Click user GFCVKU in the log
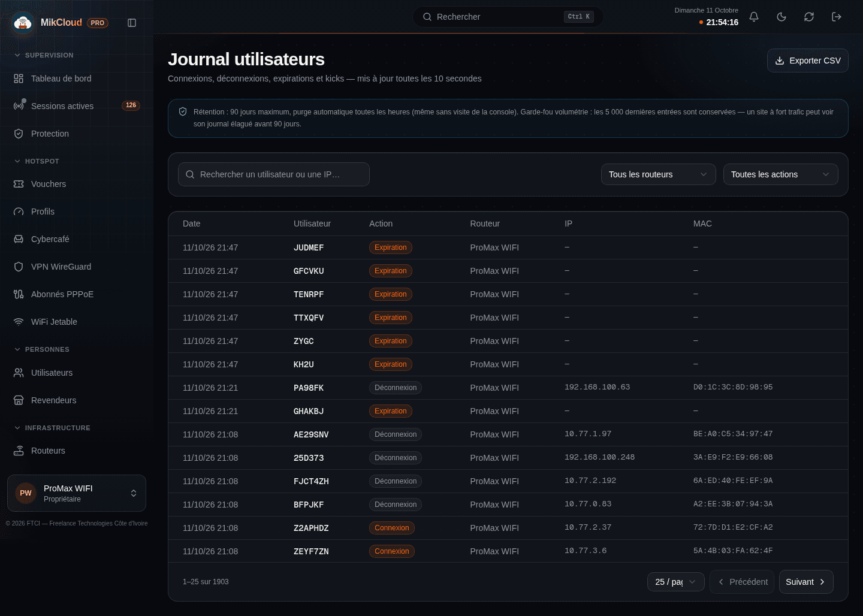863x616 pixels. click(309, 271)
